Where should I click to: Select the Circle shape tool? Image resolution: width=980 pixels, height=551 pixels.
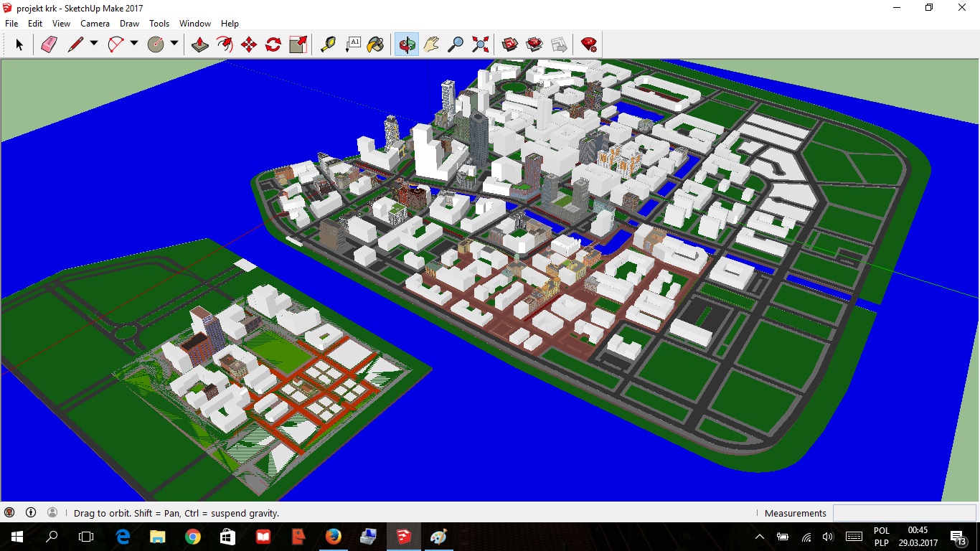(x=156, y=45)
